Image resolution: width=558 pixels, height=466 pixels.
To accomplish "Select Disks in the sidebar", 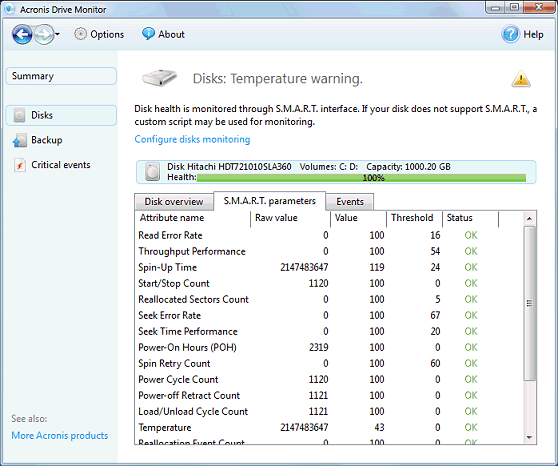I will click(61, 115).
